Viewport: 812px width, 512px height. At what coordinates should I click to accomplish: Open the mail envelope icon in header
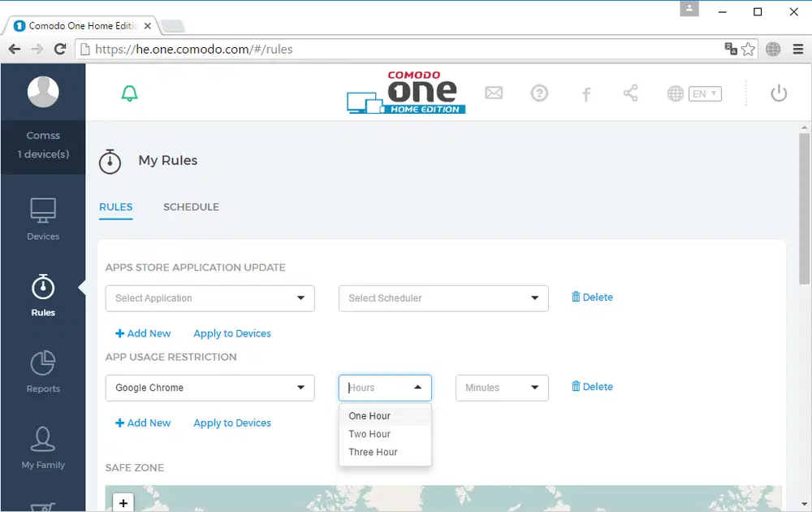click(x=494, y=93)
